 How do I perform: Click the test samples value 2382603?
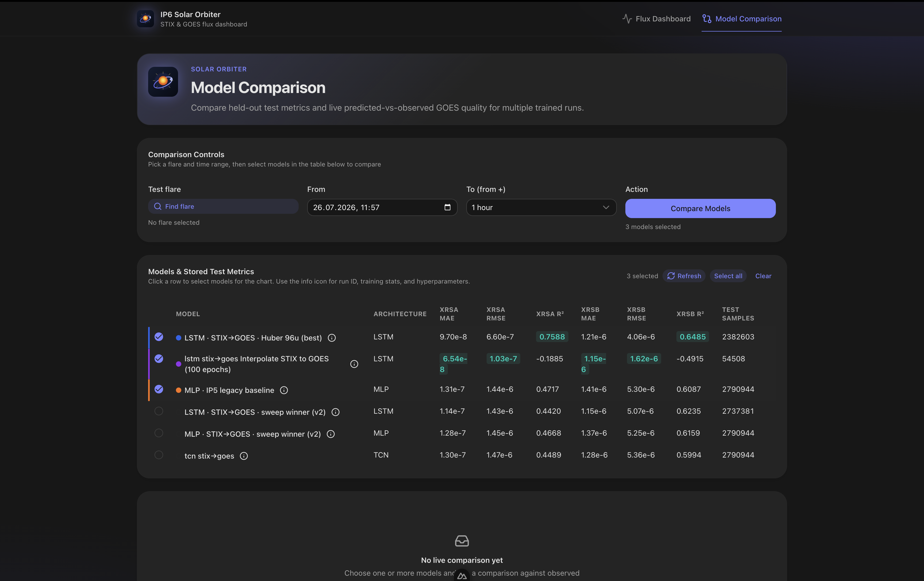pyautogui.click(x=738, y=337)
